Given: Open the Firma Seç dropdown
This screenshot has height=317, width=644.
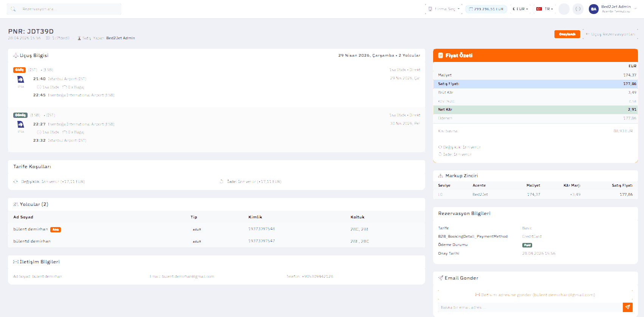Looking at the screenshot, I should (444, 9).
